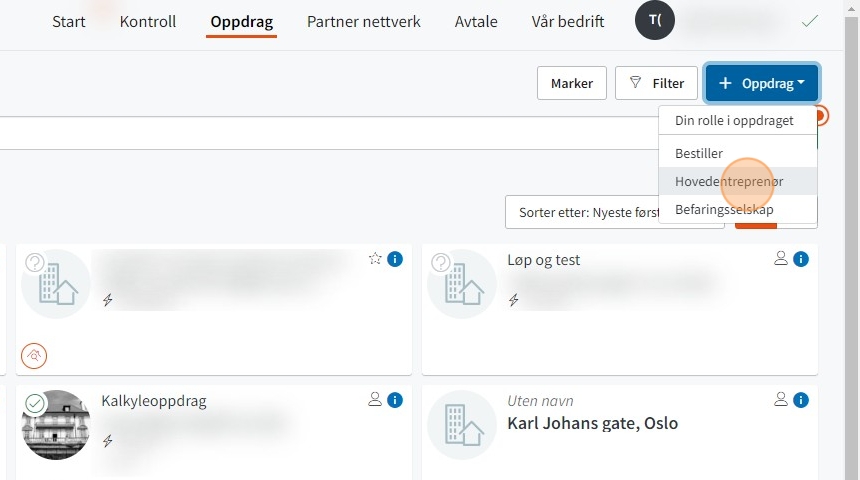The image size is (860, 480).
Task: Click the Marker button
Action: [x=572, y=83]
